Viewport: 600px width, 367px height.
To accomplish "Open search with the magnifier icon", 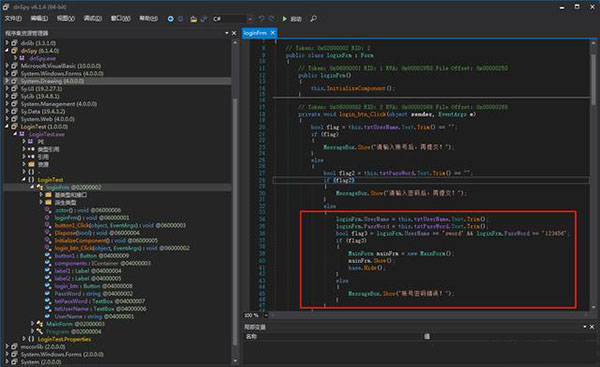I will (313, 18).
